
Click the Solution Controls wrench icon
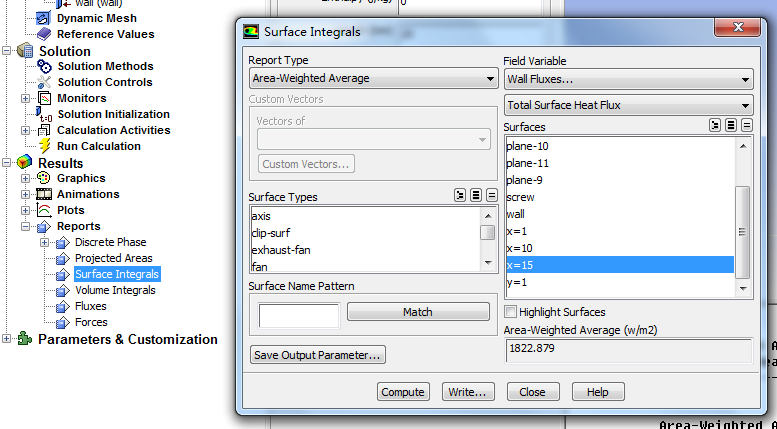click(44, 82)
